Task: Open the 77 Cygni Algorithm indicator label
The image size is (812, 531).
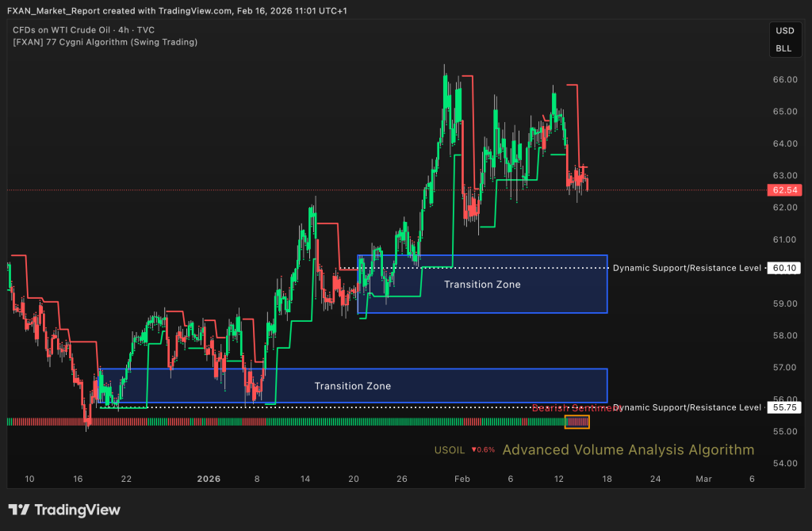Action: (105, 41)
